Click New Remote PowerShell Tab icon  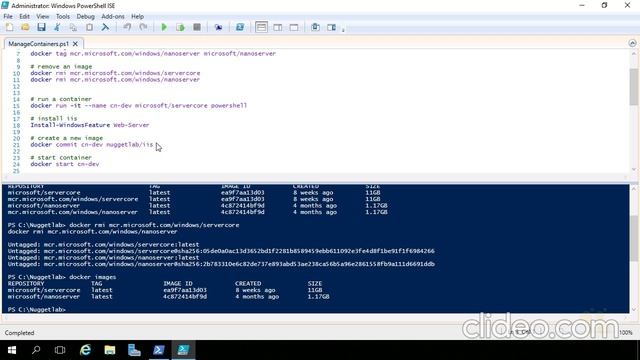[x=218, y=27]
